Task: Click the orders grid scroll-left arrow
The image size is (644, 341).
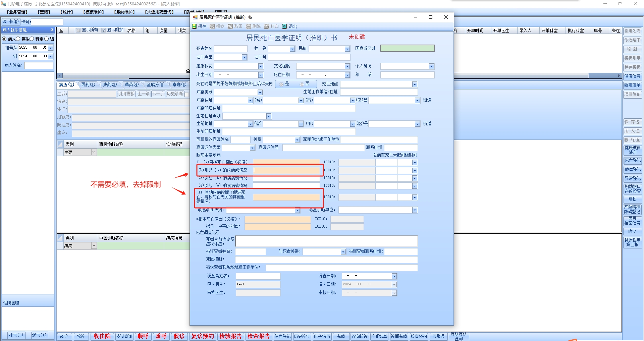Action: (60, 76)
